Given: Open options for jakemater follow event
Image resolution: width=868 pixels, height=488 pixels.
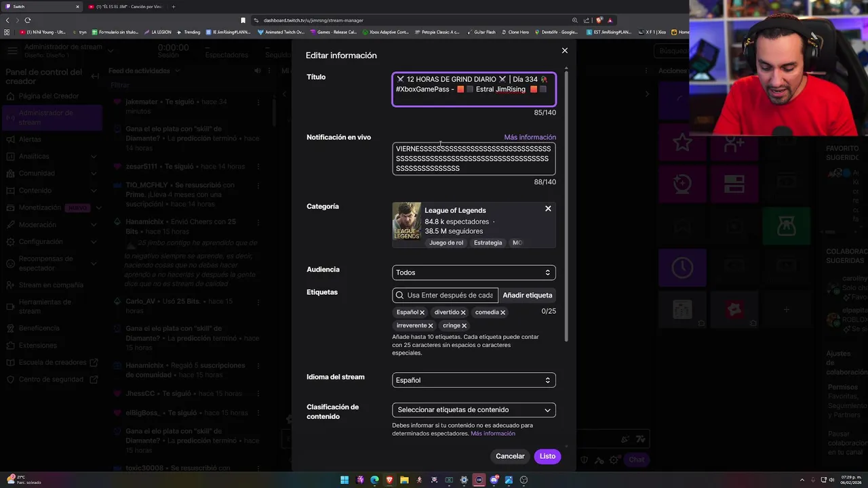Looking at the screenshot, I should pyautogui.click(x=258, y=102).
